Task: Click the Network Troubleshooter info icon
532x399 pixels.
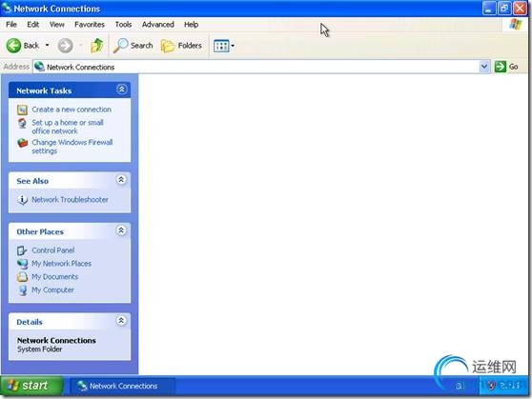Action: [22, 200]
